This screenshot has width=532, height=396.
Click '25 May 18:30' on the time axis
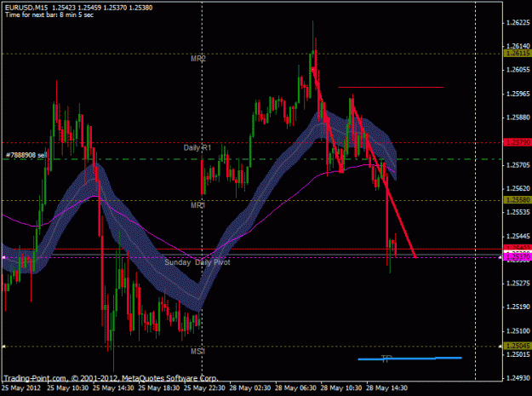[x=159, y=387]
